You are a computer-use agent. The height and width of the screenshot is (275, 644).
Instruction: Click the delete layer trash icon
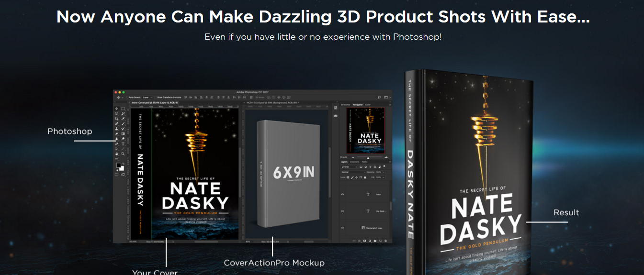tap(385, 241)
